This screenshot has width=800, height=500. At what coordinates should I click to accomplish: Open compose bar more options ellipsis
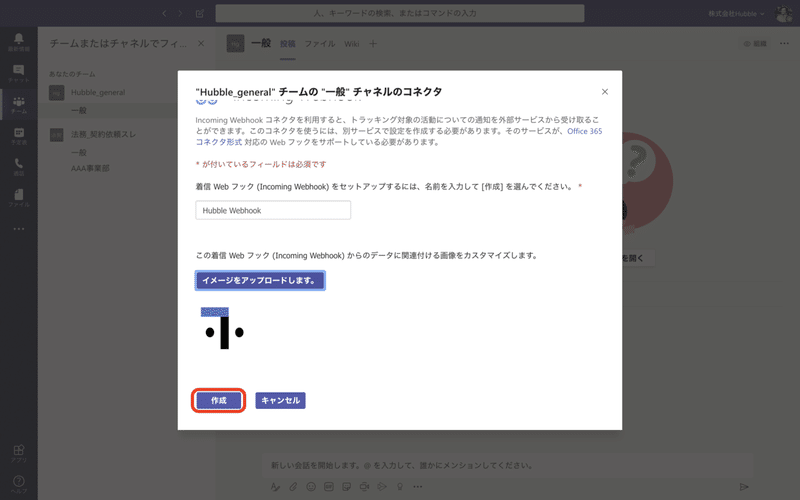(418, 487)
